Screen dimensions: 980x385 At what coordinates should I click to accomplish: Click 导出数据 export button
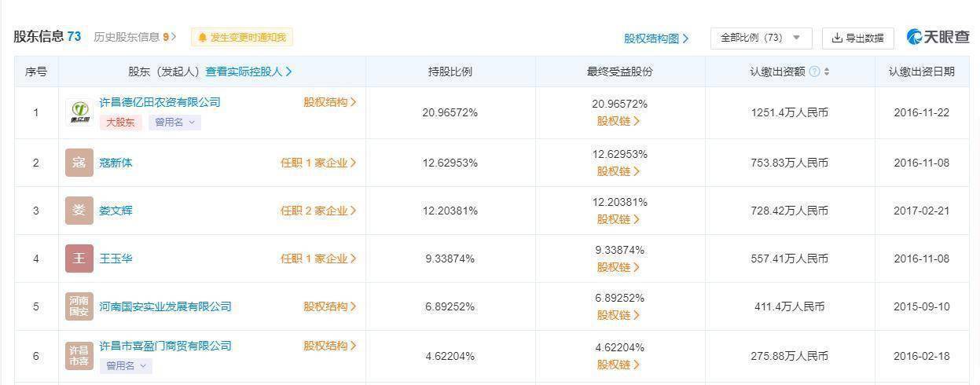[x=858, y=38]
